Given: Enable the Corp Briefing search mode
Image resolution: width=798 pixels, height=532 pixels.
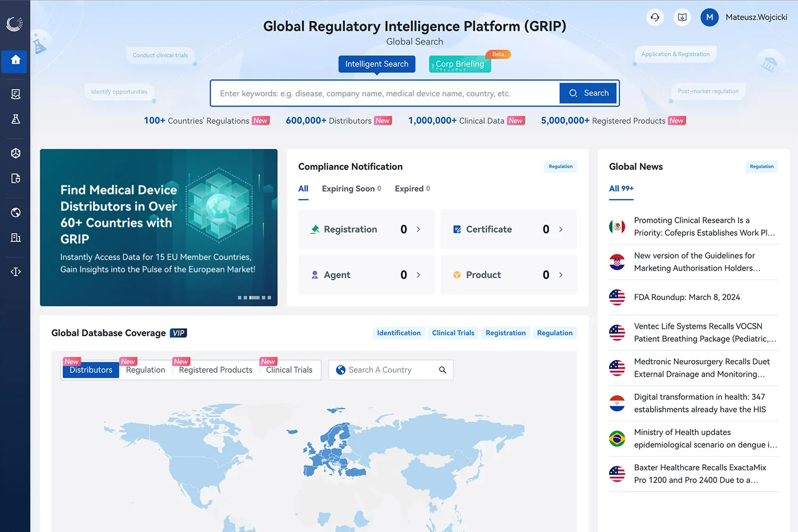Looking at the screenshot, I should [459, 64].
